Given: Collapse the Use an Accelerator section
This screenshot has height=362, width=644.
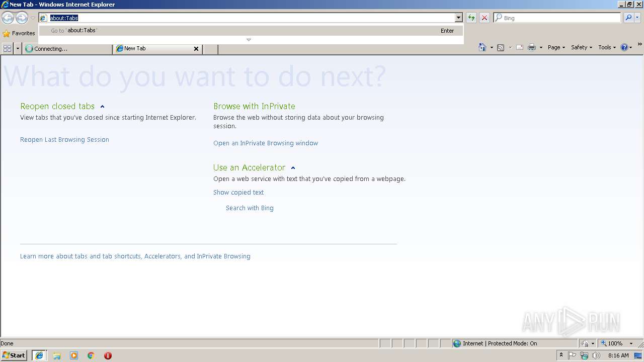Looking at the screenshot, I should (293, 168).
